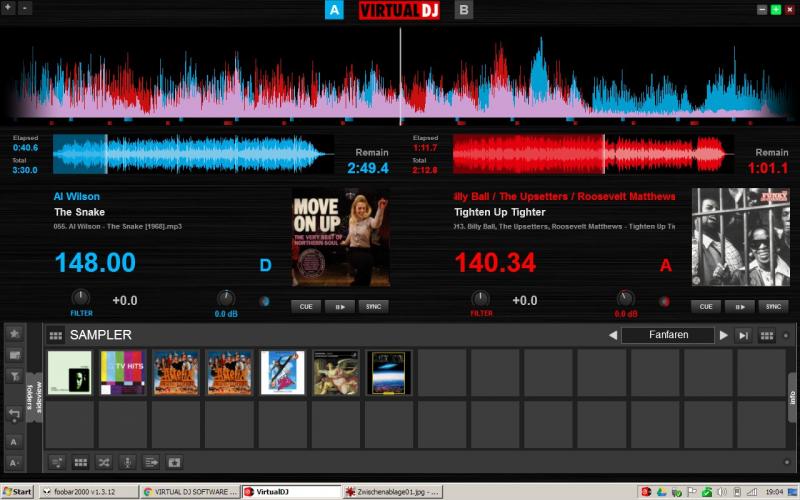Go to next sampler bank arrow
The width and height of the screenshot is (800, 500).
point(723,335)
